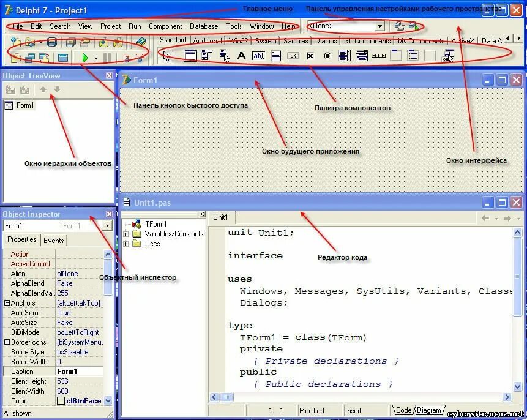
Task: Expand the Uses tree node
Action: tap(125, 244)
